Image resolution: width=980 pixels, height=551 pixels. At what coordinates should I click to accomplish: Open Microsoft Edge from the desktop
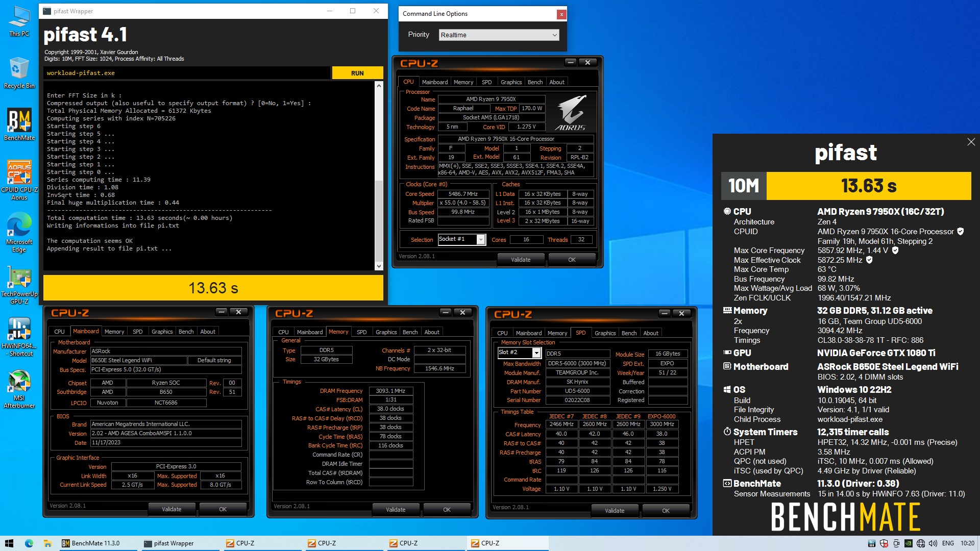(19, 233)
